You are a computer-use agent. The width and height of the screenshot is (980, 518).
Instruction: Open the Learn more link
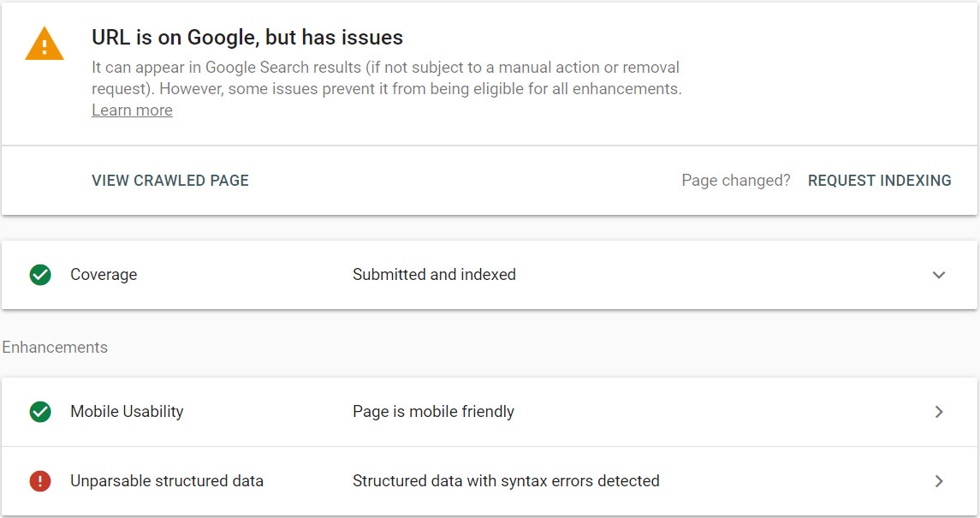click(x=132, y=110)
